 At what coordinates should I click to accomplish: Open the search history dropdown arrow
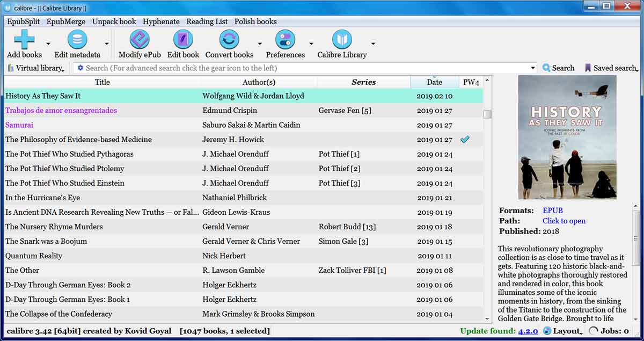(532, 68)
